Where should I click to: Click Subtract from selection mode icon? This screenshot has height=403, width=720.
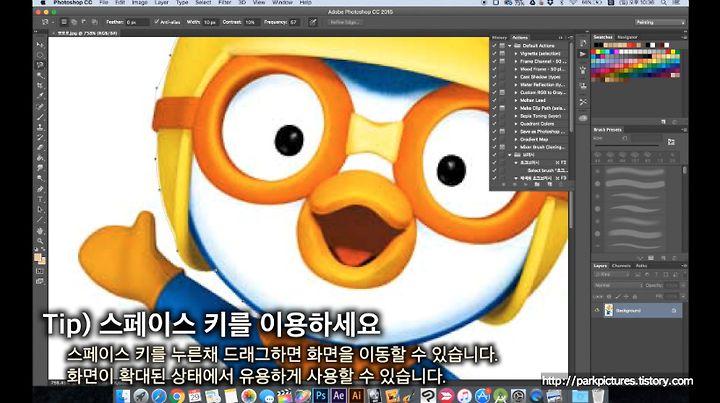pos(84,22)
